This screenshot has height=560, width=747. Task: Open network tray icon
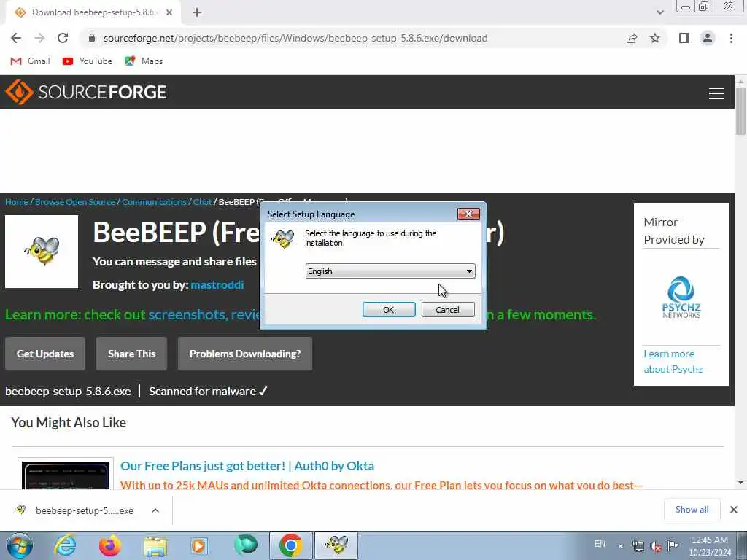point(638,546)
